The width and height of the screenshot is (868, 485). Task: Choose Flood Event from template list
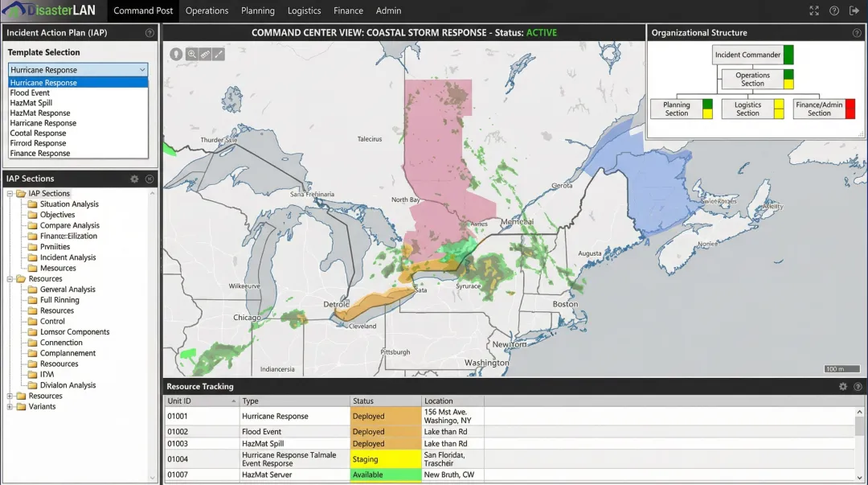tap(31, 92)
